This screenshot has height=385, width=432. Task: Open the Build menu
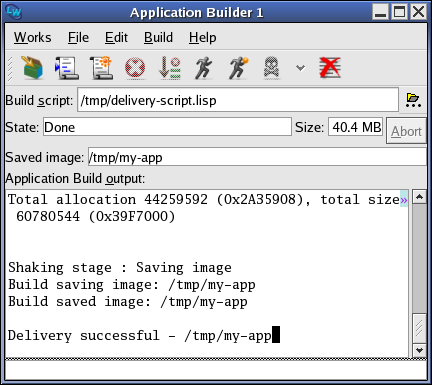pos(158,37)
